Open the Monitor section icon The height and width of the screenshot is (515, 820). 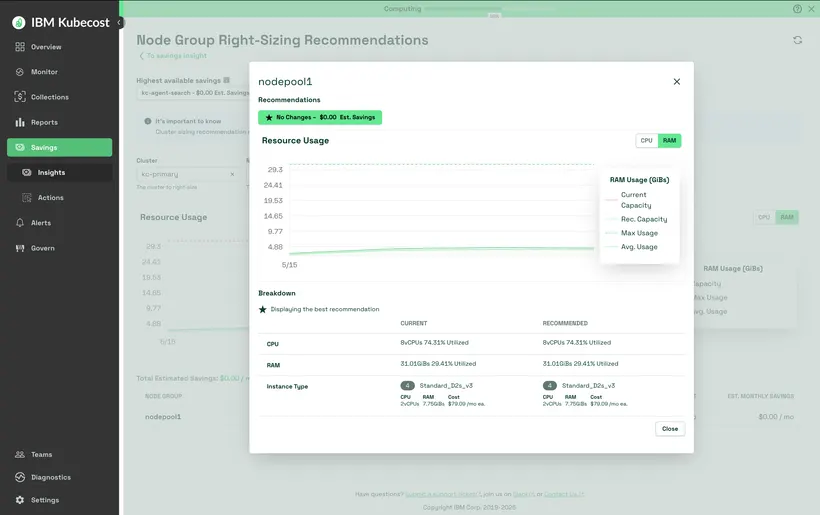tap(20, 72)
